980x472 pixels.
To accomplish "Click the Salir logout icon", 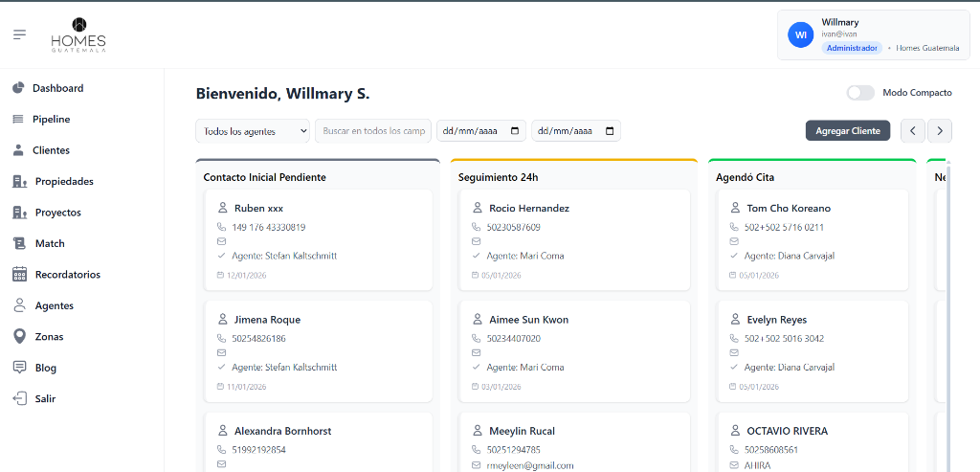I will tap(19, 398).
